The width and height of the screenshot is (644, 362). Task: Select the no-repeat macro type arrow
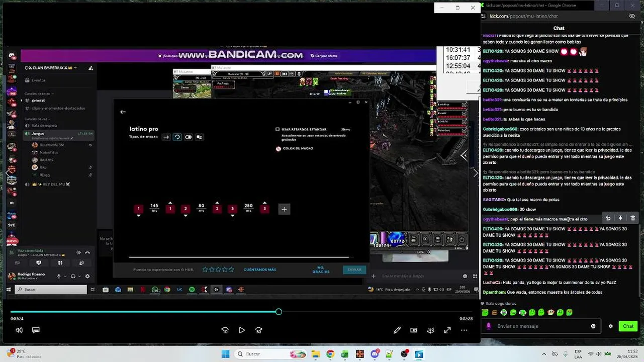tap(166, 137)
